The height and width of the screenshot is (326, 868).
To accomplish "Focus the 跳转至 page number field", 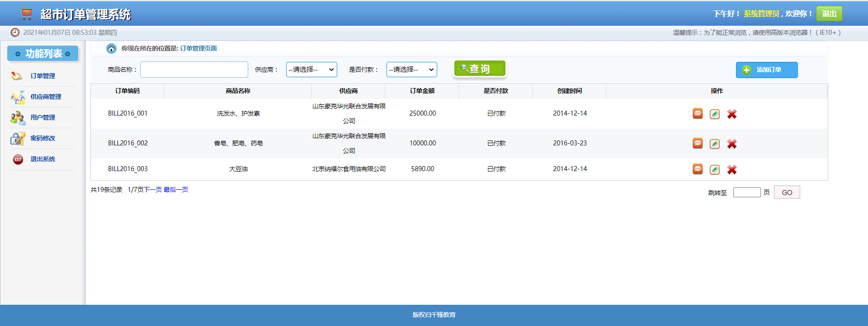I will point(747,192).
